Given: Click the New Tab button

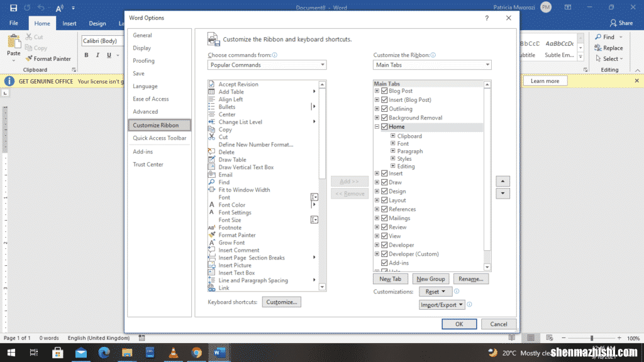Looking at the screenshot, I should 390,279.
